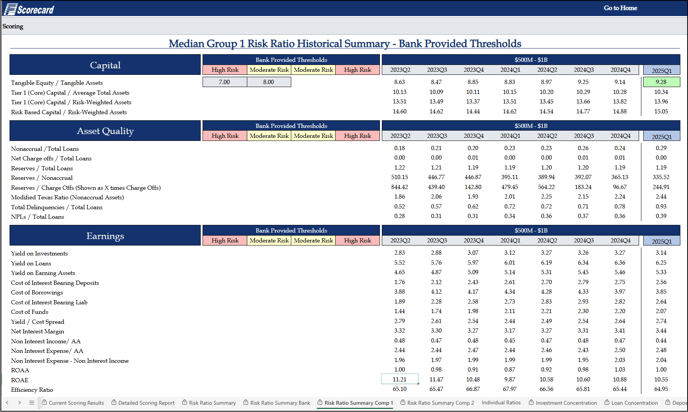Screen dimensions: 688x412
Task: Select the 2025Q1 column header in Earnings section
Action: coord(661,241)
